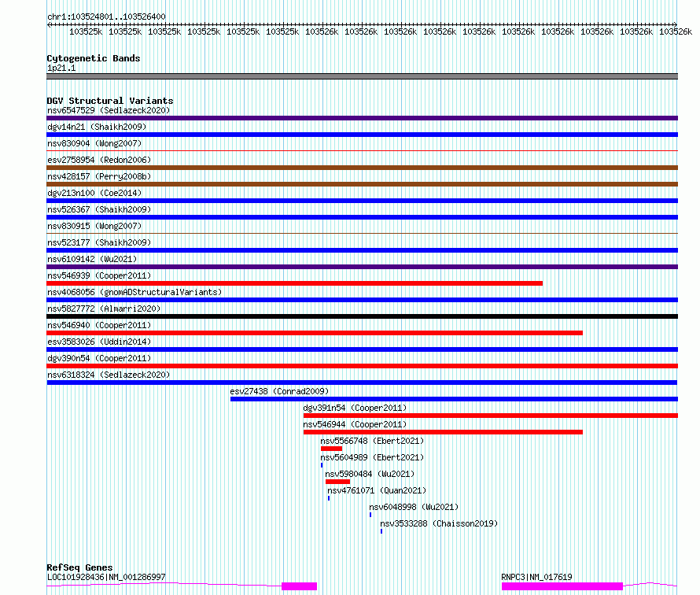Viewport: 700px width, 595px height.
Task: Click the small blue mark under nsv3533288
Action: tap(381, 531)
